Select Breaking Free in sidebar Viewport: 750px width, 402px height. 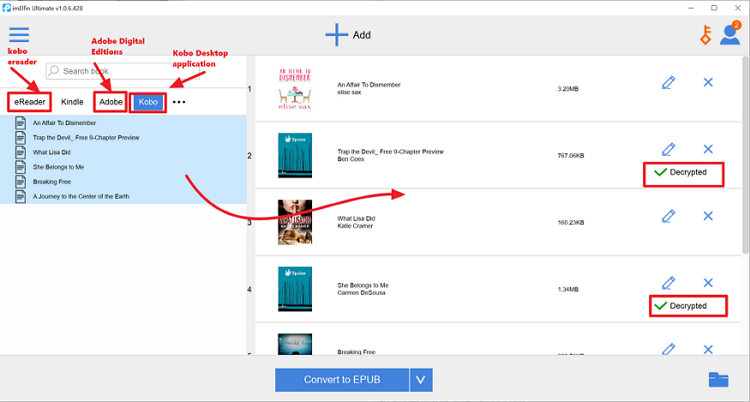(52, 182)
